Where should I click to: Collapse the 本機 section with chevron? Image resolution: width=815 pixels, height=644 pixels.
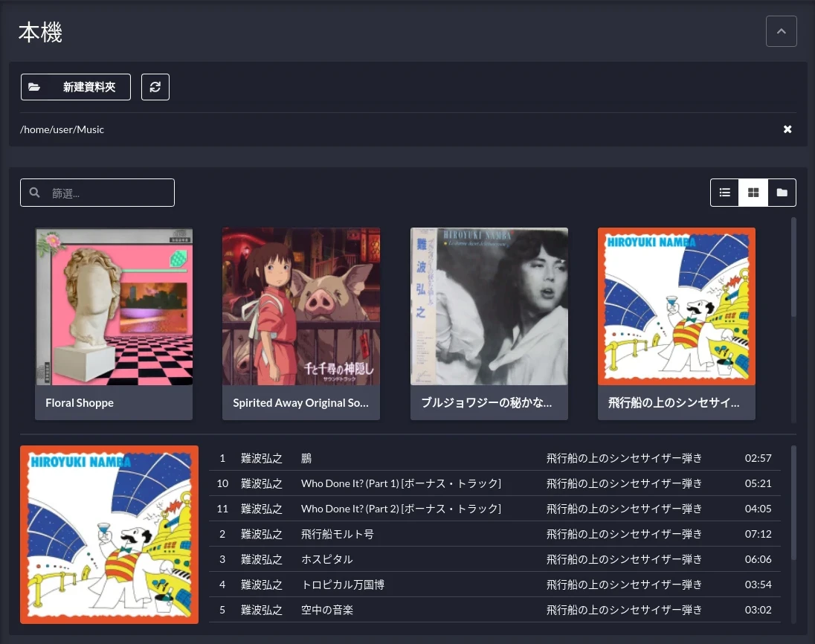click(x=781, y=31)
